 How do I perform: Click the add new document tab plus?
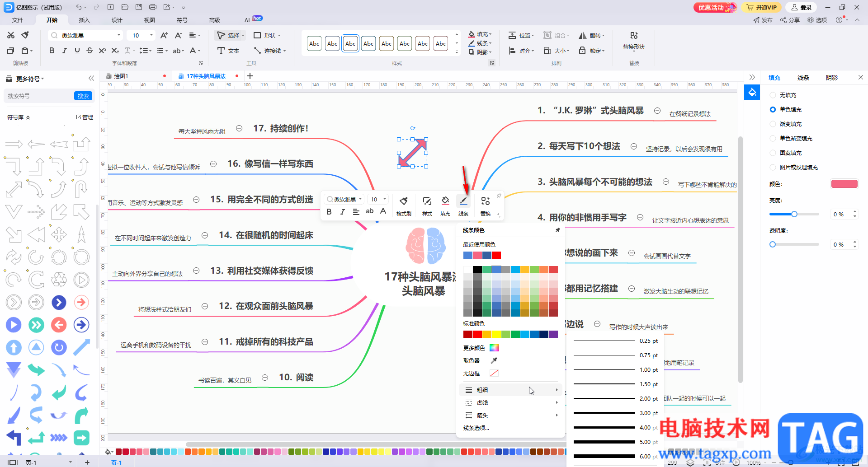tap(250, 76)
